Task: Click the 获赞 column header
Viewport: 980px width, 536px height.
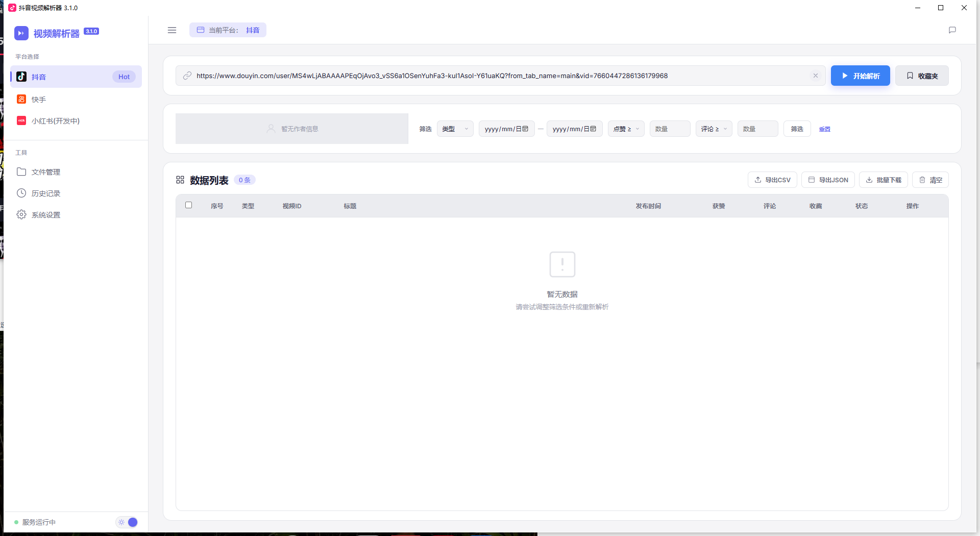Action: [719, 206]
